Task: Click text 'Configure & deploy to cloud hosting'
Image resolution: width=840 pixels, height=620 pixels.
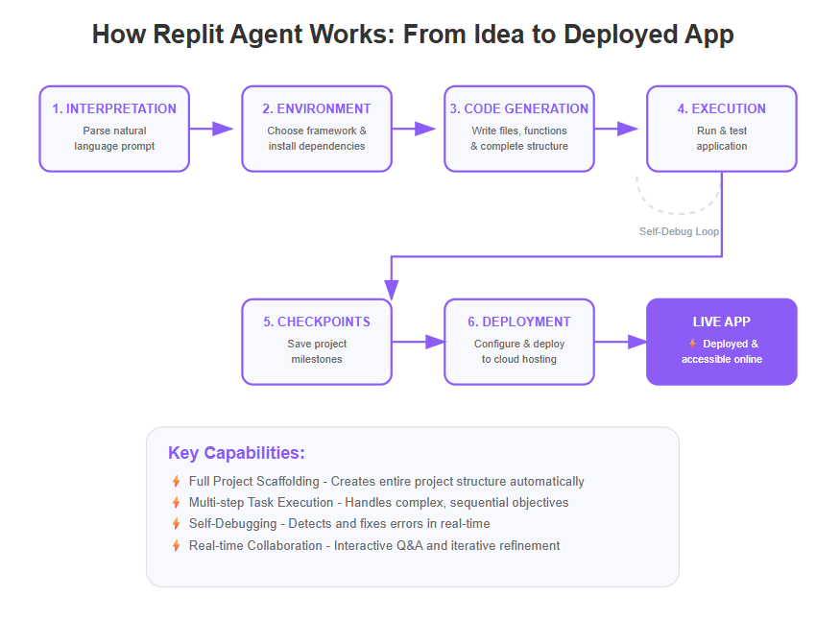Action: (x=519, y=351)
